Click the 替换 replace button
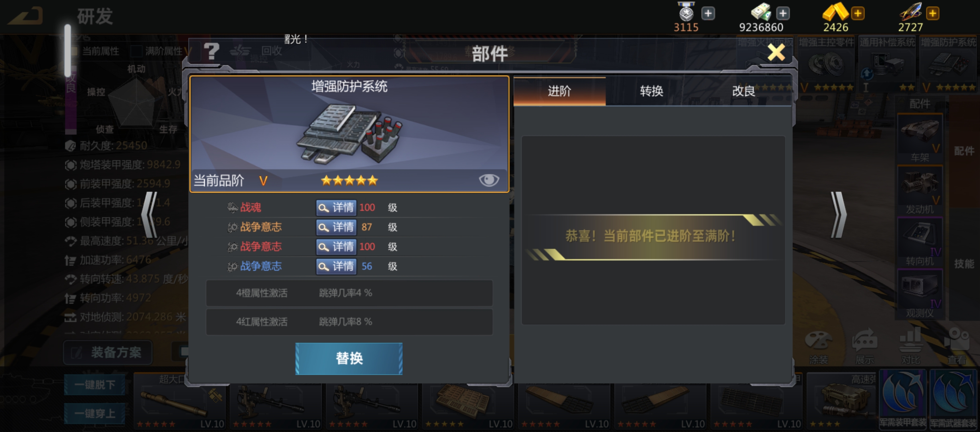Screen dimensions: 980x432 click(x=349, y=359)
